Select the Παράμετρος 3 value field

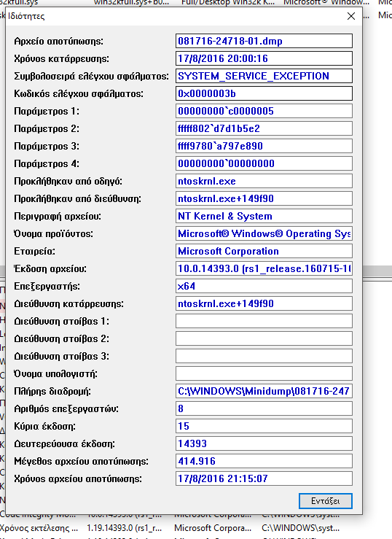pos(264,146)
